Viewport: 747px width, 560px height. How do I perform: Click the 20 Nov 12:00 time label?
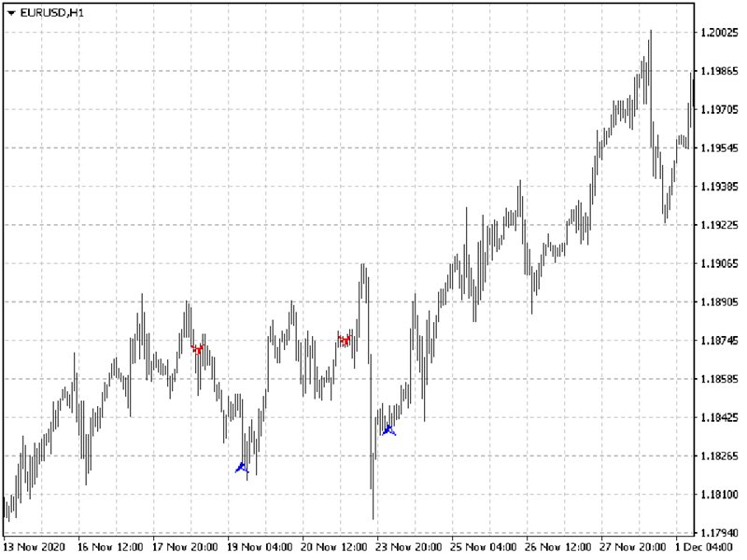(x=334, y=547)
